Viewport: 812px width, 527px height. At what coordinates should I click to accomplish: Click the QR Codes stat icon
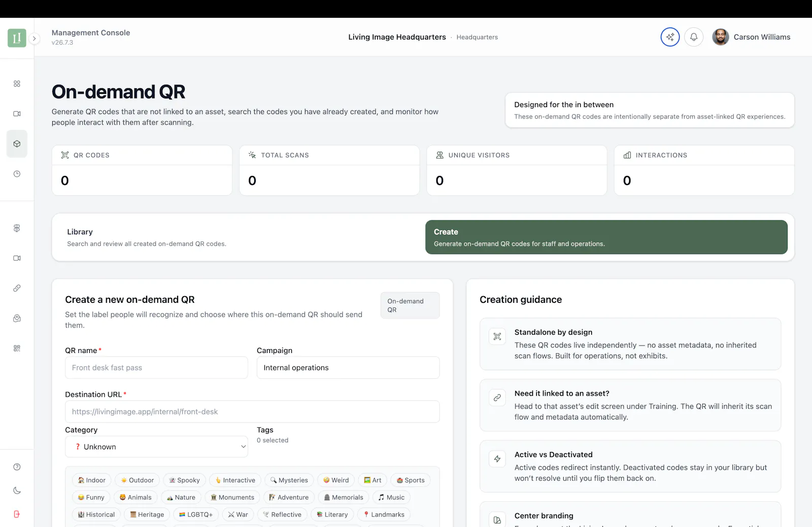65,155
